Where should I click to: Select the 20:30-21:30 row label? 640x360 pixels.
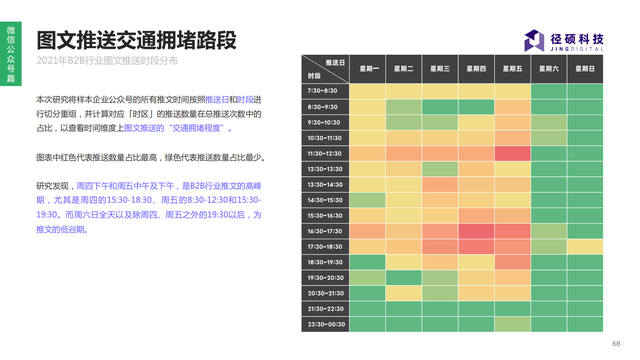[x=325, y=293]
